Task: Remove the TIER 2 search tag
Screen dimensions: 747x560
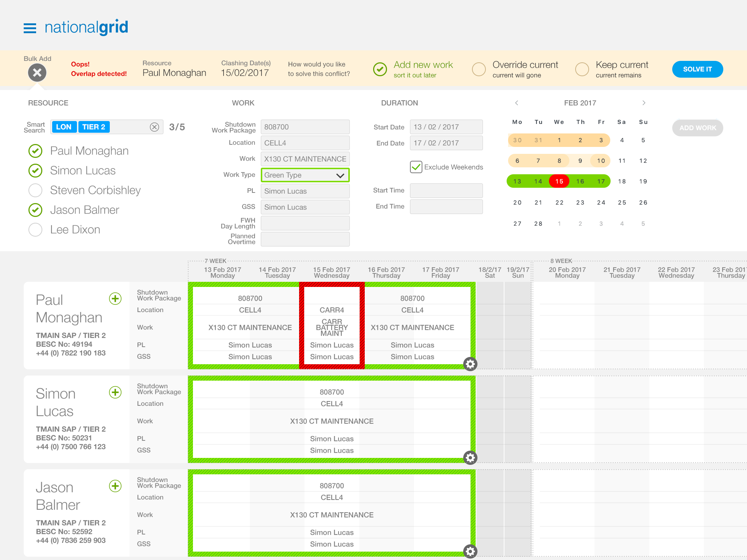Action: coord(94,127)
